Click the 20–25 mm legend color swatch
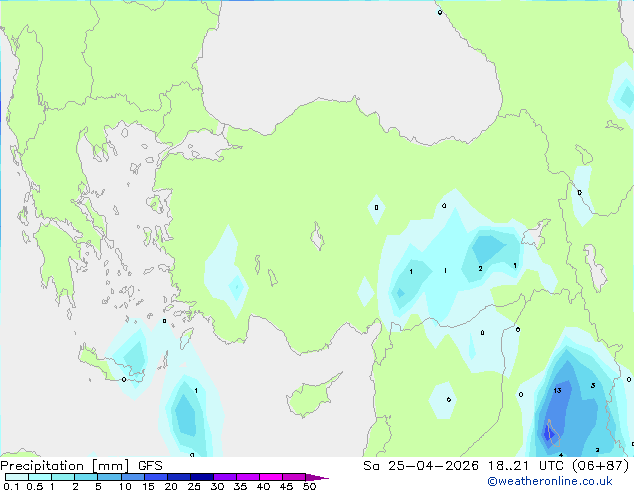 click(178, 477)
